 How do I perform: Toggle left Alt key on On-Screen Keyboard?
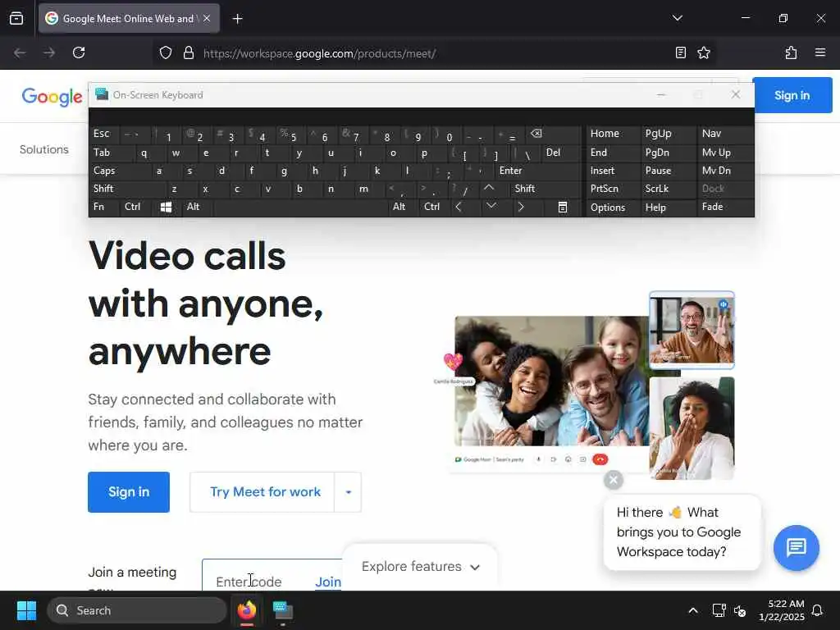tap(197, 207)
